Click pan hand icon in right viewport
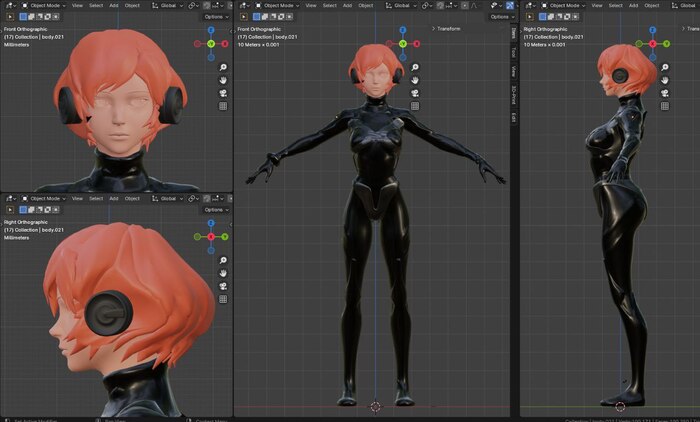The image size is (700, 422). pyautogui.click(x=665, y=80)
